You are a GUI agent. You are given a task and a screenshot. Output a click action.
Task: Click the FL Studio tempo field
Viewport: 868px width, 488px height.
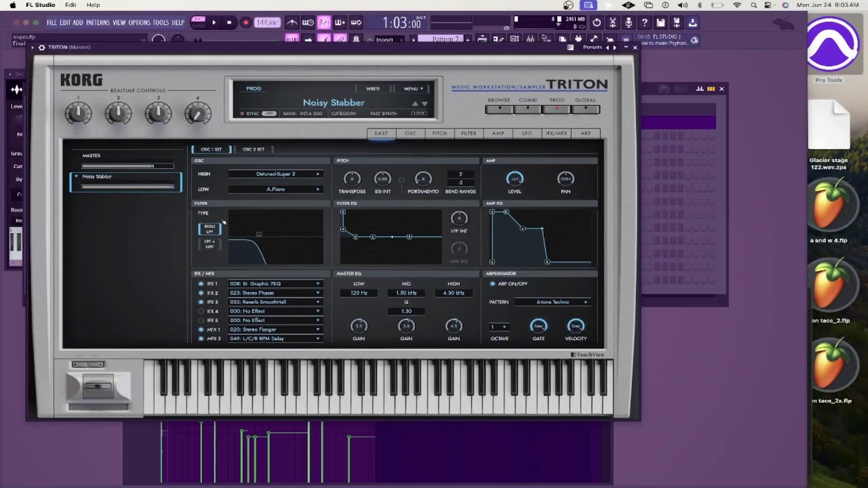click(267, 22)
